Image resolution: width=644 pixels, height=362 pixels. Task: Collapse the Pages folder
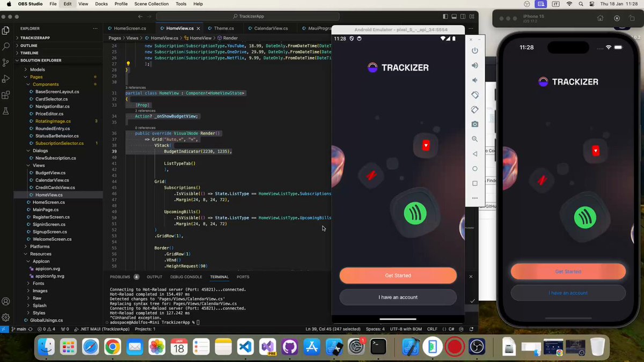pyautogui.click(x=36, y=77)
